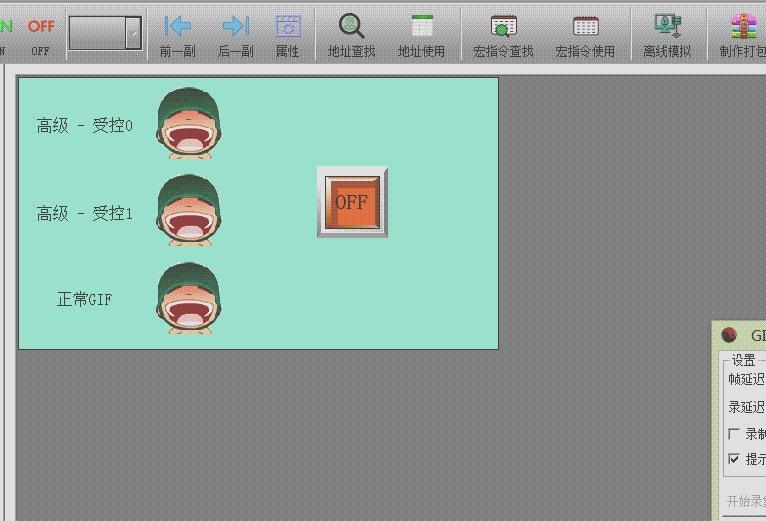Open the state selection dropdown in toolbar
Viewport: 766px width, 521px height.
133,33
